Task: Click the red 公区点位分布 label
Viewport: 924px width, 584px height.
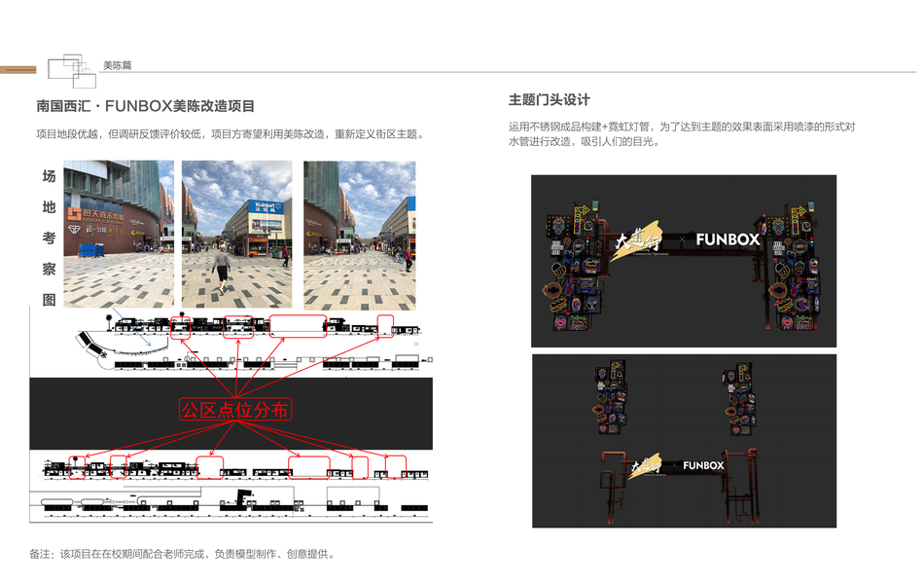Action: click(235, 410)
